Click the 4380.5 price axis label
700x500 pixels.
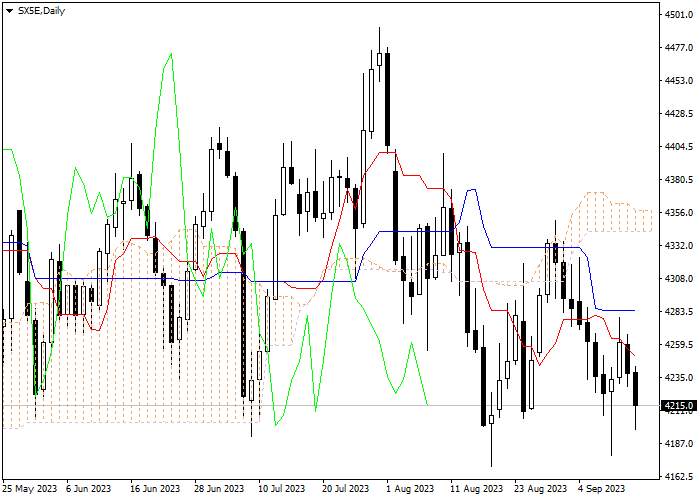click(679, 180)
